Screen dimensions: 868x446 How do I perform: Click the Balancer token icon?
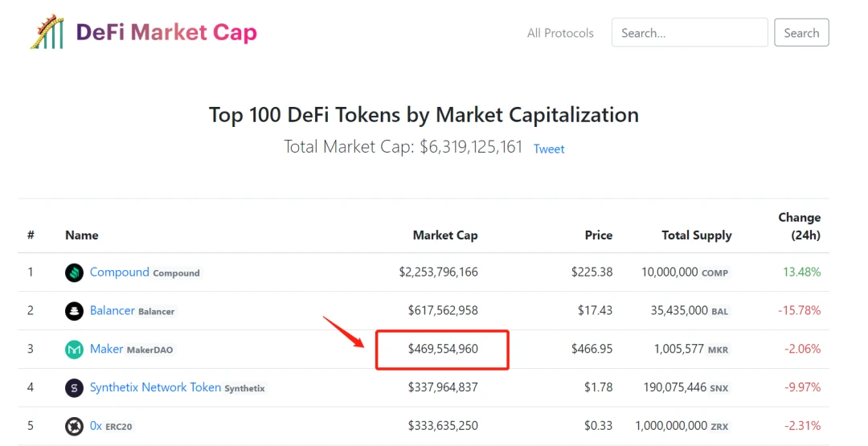click(x=74, y=311)
